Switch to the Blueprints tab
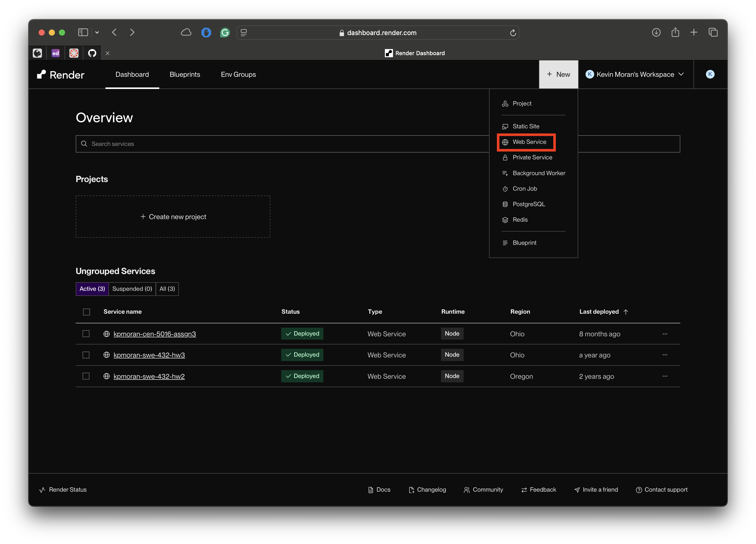This screenshot has height=544, width=756. click(185, 74)
